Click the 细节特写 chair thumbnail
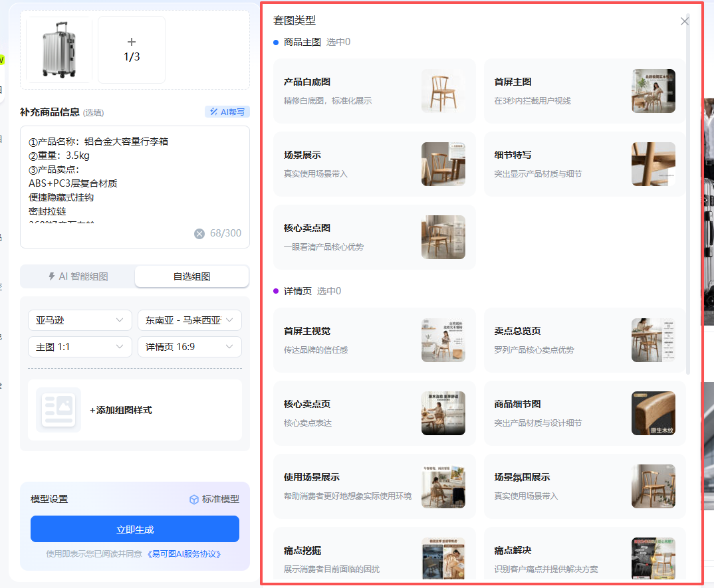Image resolution: width=714 pixels, height=588 pixels. (654, 164)
